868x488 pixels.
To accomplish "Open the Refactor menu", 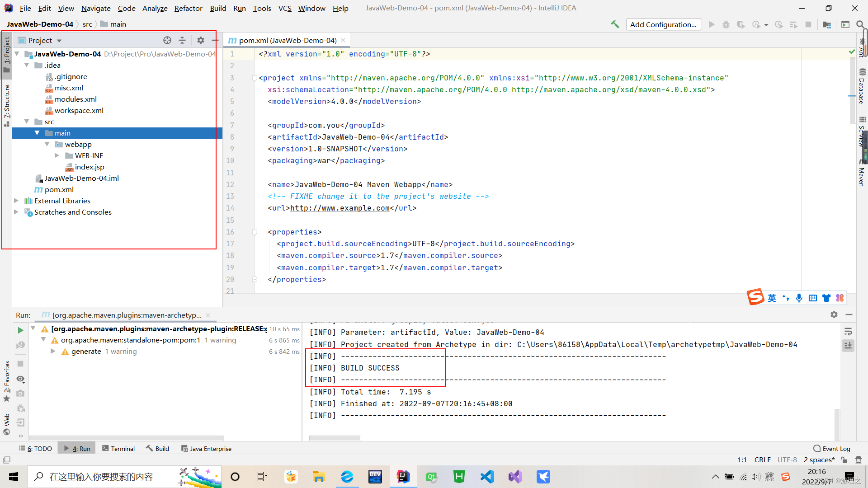I will coord(188,8).
